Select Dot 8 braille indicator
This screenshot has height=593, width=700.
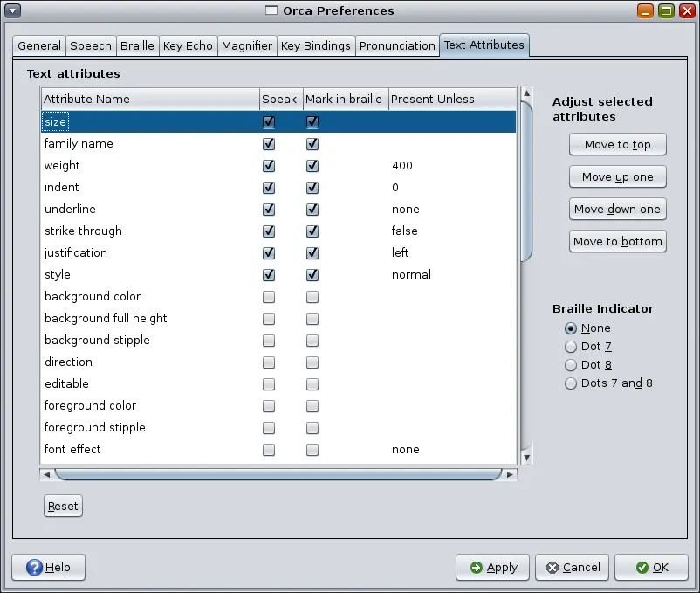click(x=588, y=365)
